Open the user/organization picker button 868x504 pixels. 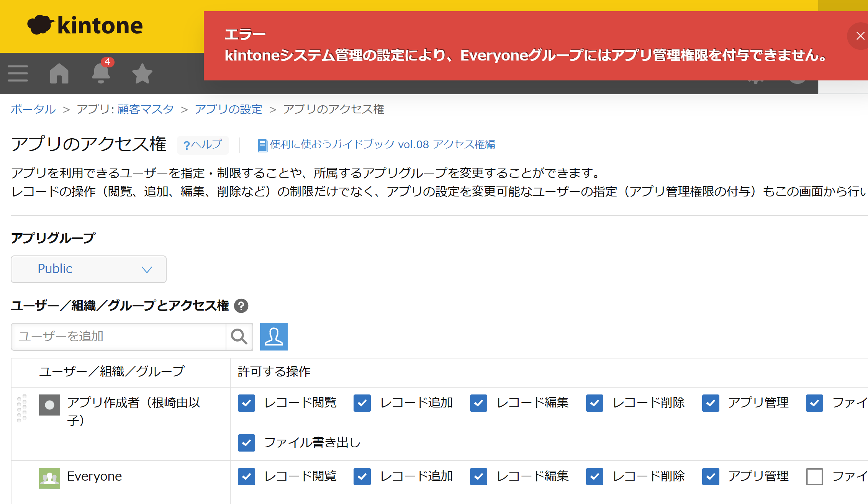click(274, 337)
